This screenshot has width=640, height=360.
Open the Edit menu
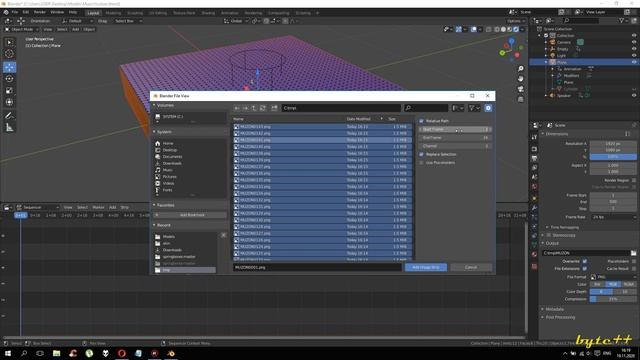coord(26,12)
